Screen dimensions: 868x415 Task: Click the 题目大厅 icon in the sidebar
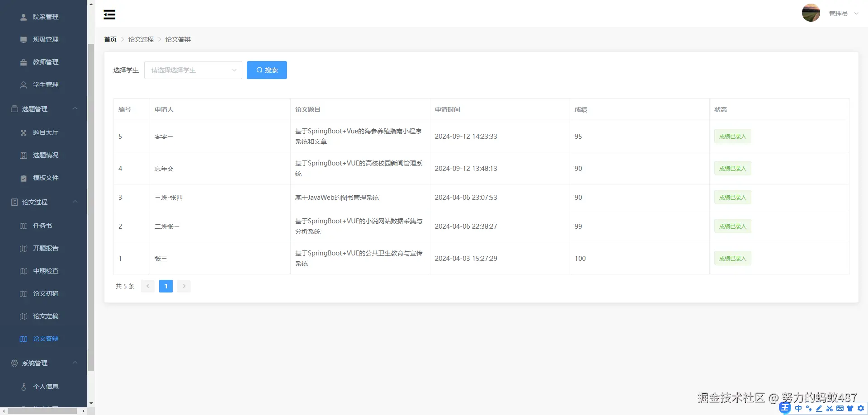[24, 132]
